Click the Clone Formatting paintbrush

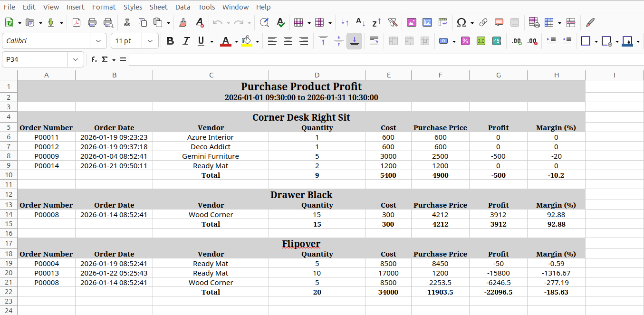pos(183,22)
